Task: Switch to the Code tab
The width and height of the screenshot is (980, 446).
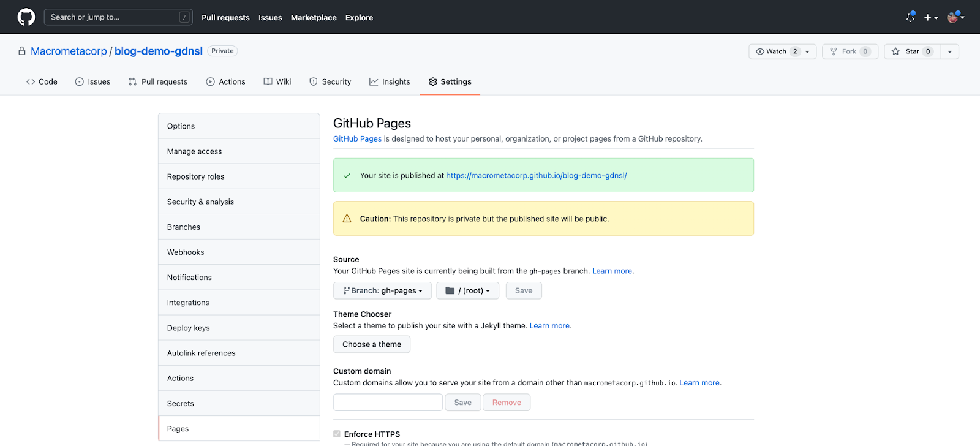Action: coord(42,81)
